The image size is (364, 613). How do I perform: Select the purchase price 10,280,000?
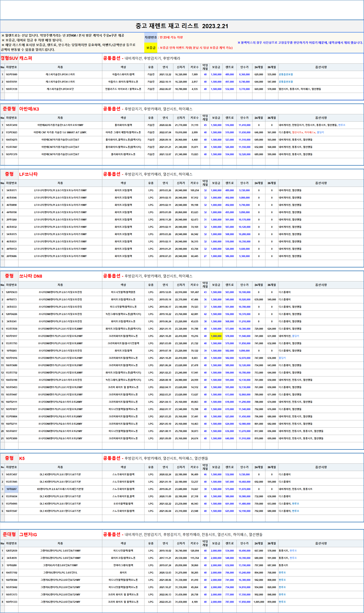pyautogui.click(x=244, y=234)
